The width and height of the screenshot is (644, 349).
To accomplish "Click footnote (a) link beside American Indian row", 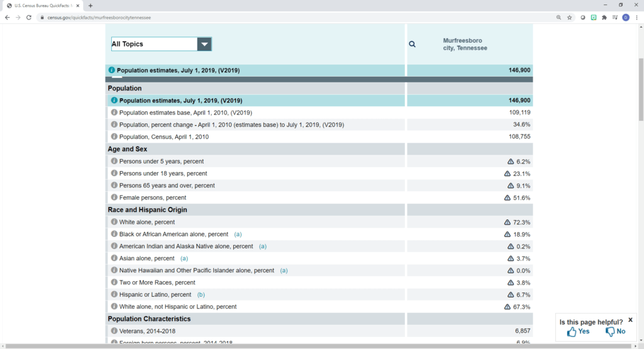I will pyautogui.click(x=262, y=247).
